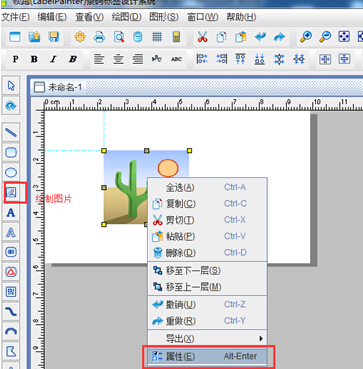The height and width of the screenshot is (369, 363).
Task: Expand the 导出(X) submenu
Action: 207,339
